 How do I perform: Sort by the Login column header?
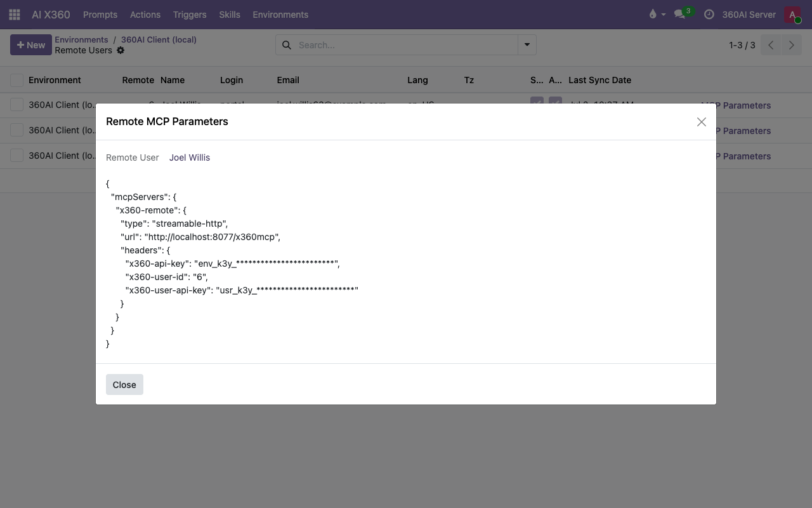tap(232, 80)
